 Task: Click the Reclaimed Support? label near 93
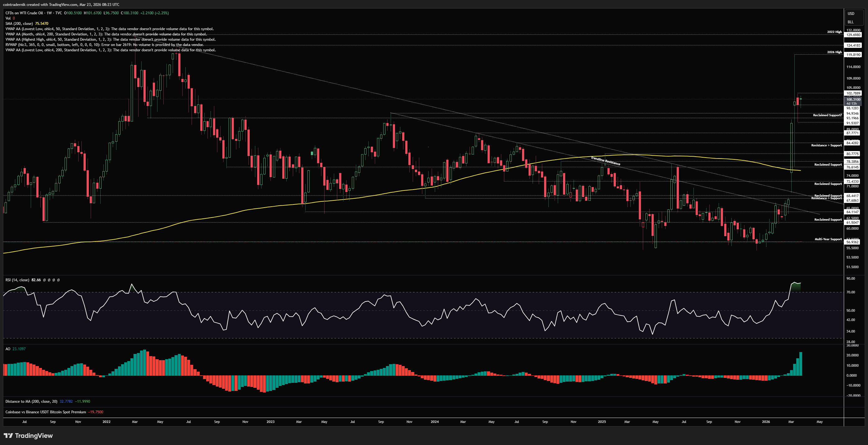(x=827, y=115)
